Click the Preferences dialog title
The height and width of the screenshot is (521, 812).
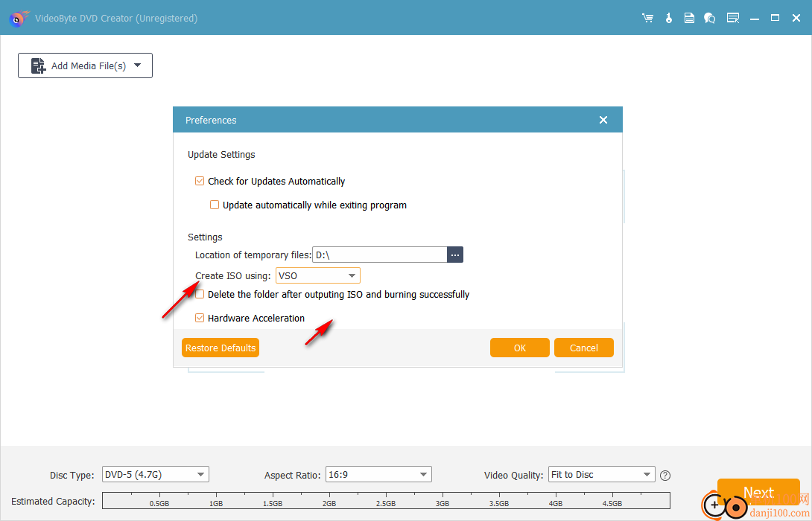click(x=211, y=120)
